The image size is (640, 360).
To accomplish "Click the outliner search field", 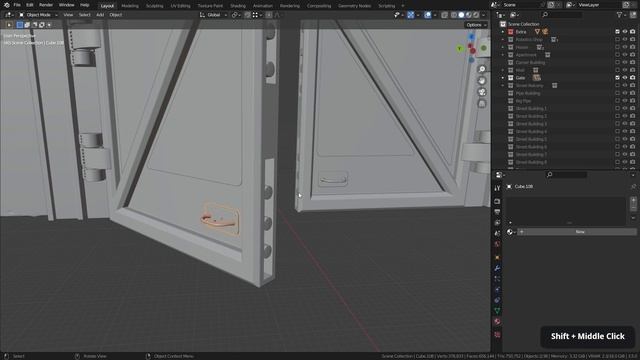I will tap(562, 15).
